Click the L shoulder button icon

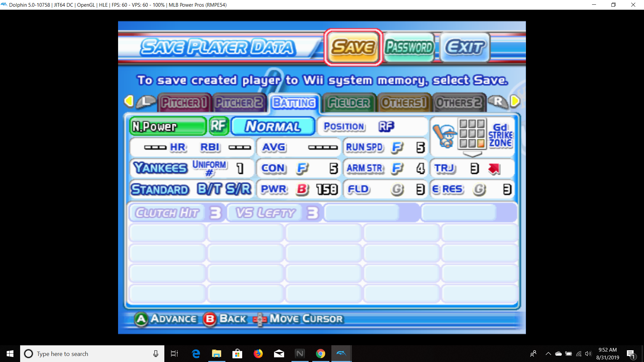click(x=146, y=102)
